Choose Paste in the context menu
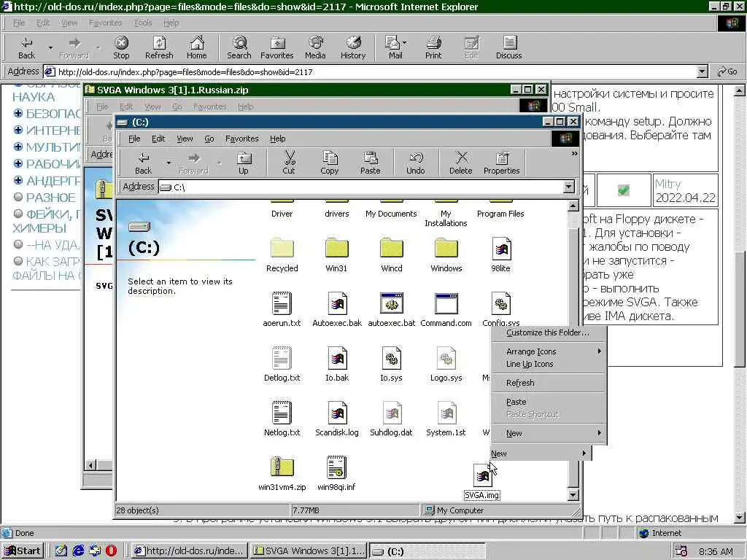The width and height of the screenshot is (747, 560). click(x=549, y=402)
